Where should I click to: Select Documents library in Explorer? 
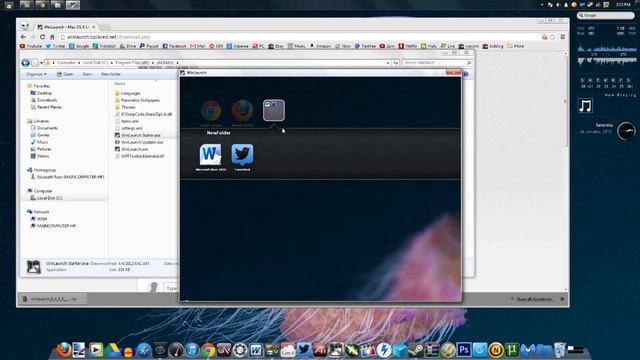coord(44,128)
